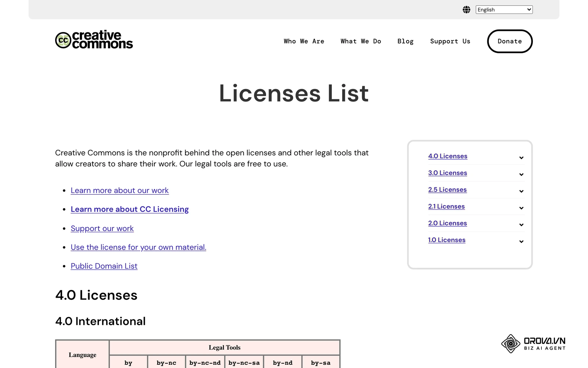588x368 pixels.
Task: Click the 4.0 International subheading
Action: point(100,321)
